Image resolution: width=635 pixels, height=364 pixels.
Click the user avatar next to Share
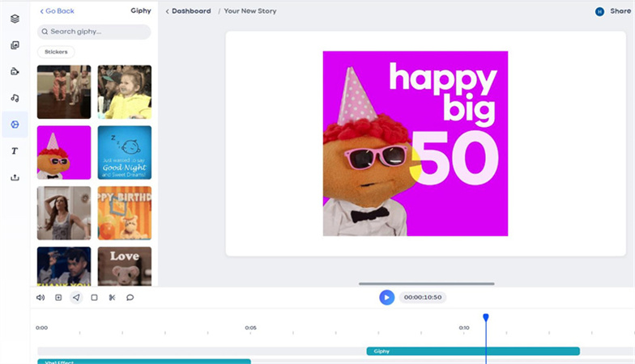[x=599, y=11]
